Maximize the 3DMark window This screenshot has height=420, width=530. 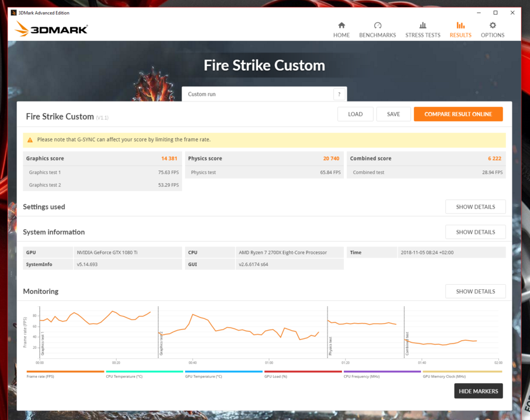coord(496,13)
